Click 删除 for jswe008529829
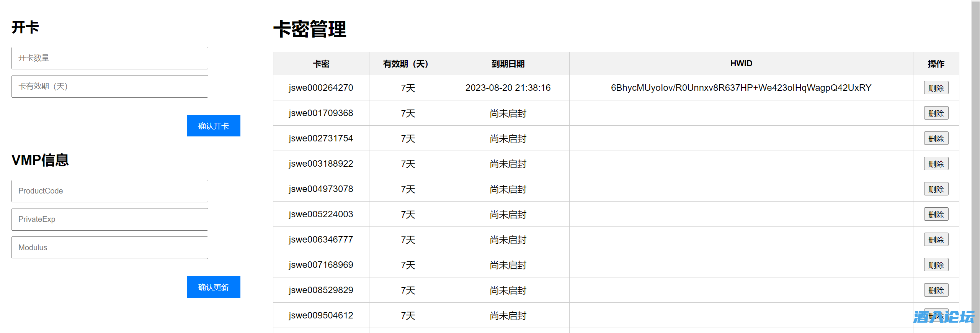The image size is (980, 333). coord(936,290)
